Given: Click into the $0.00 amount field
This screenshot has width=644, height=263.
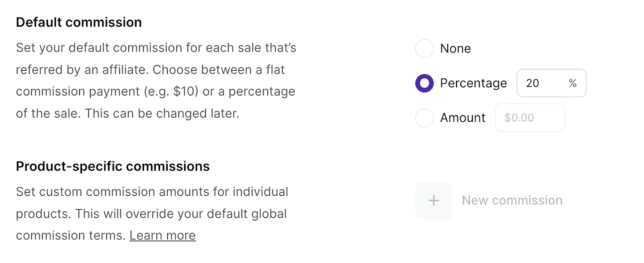Looking at the screenshot, I should click(x=530, y=118).
